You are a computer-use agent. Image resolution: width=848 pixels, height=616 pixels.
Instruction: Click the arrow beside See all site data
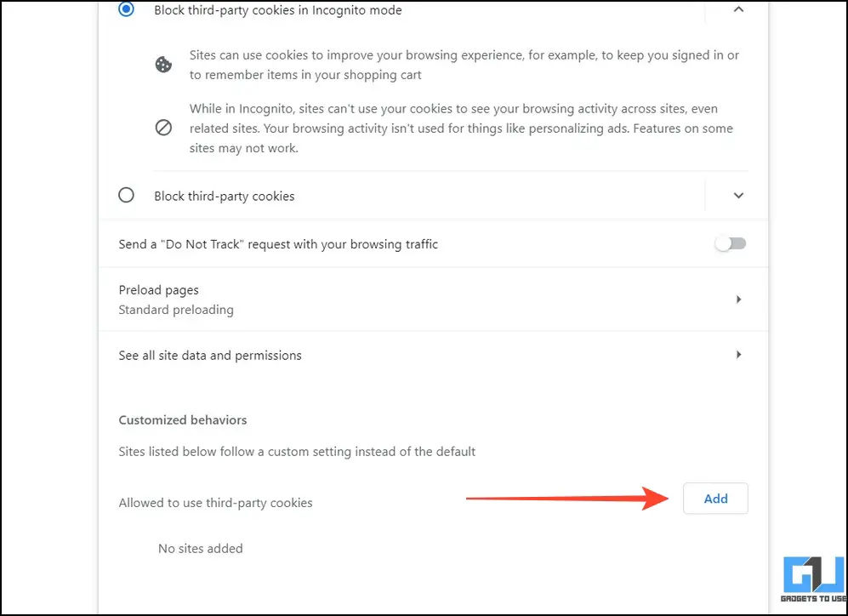point(738,355)
